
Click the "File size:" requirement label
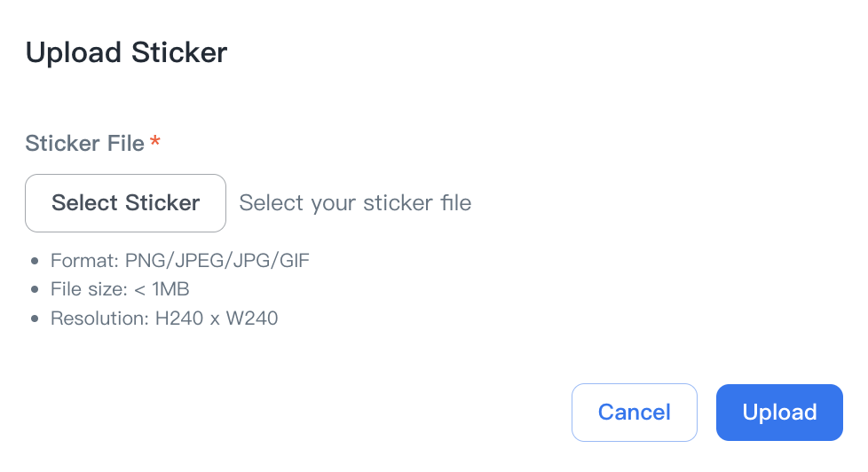click(x=91, y=289)
